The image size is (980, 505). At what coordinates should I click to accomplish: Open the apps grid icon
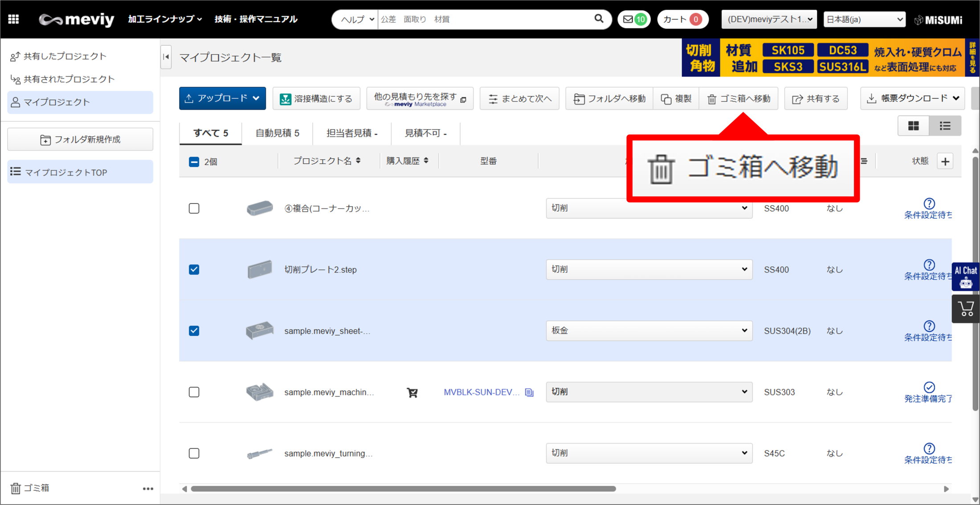coord(13,19)
